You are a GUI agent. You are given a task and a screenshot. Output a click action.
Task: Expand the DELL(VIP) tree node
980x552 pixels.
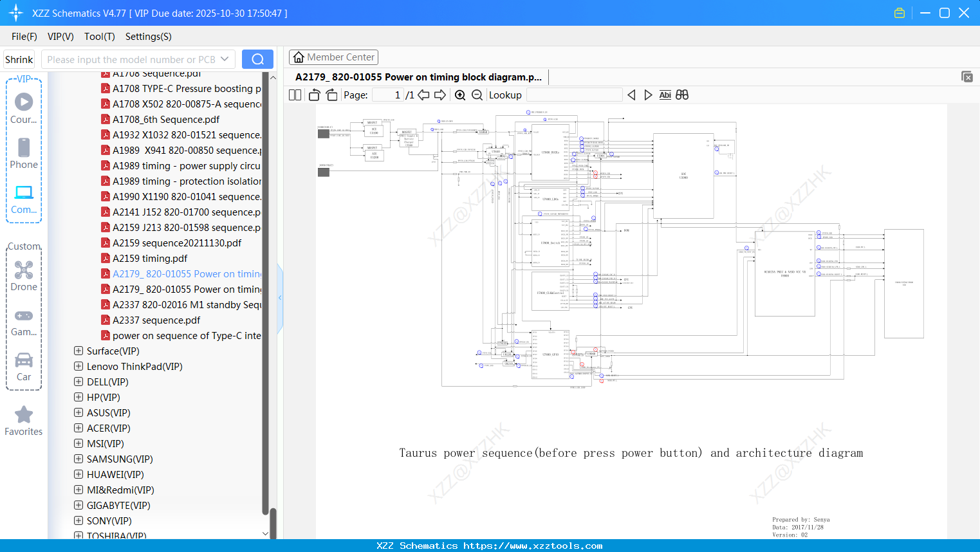point(79,382)
